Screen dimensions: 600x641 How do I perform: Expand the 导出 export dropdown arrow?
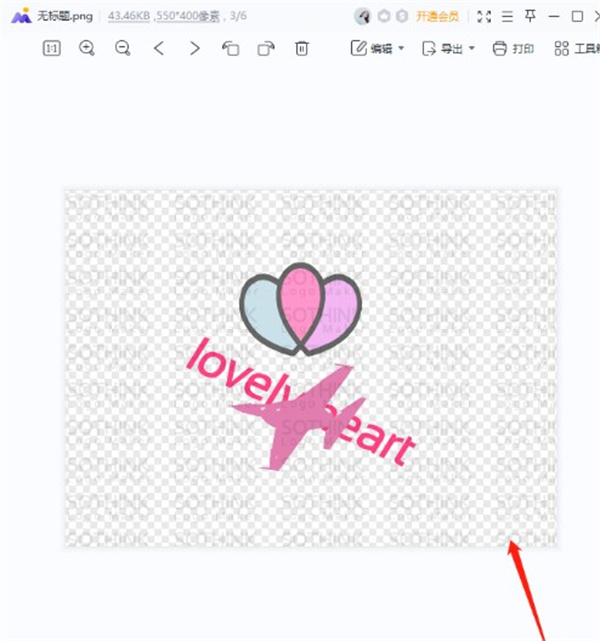click(472, 48)
